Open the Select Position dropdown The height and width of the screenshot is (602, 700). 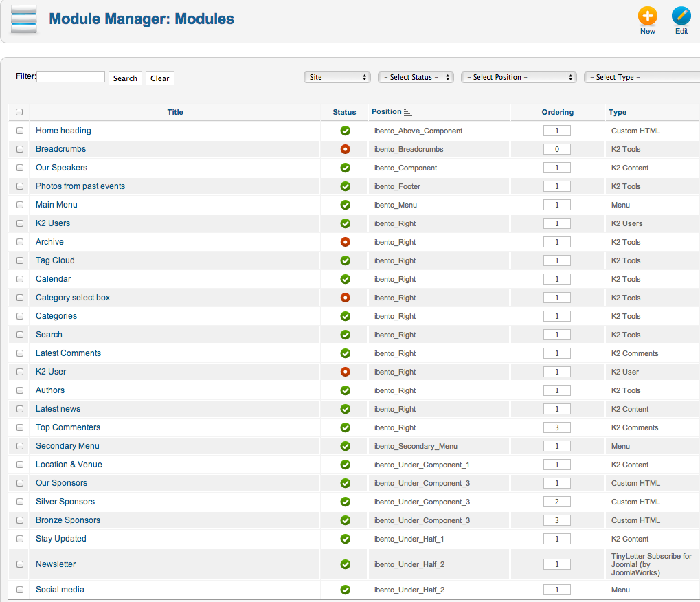[x=519, y=77]
